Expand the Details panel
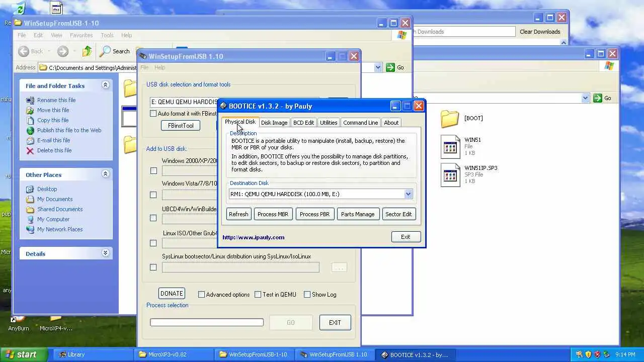Image resolution: width=644 pixels, height=362 pixels. pos(105,253)
